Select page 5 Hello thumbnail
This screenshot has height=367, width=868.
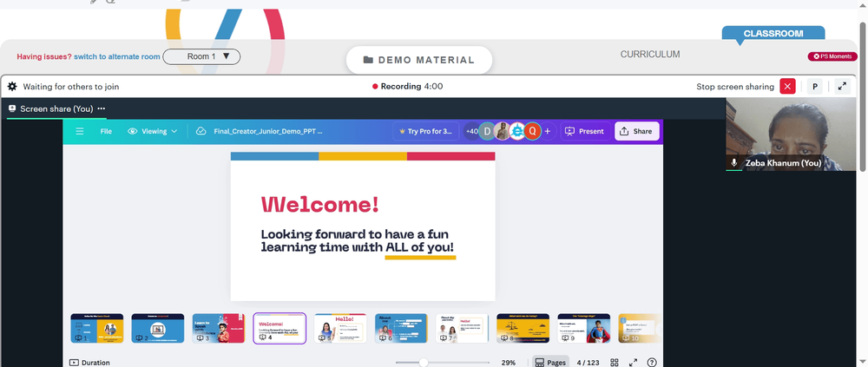[x=340, y=328]
